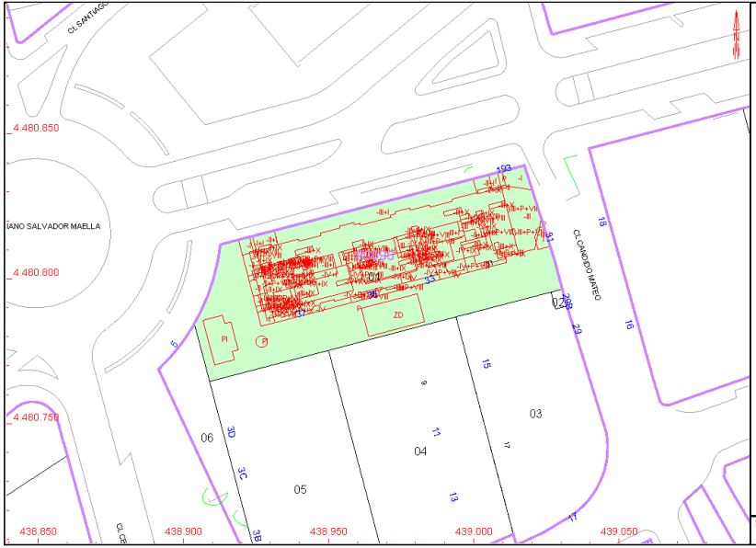The image size is (756, 548).
Task: Click the 438.950 coordinate label
Action: 329,531
